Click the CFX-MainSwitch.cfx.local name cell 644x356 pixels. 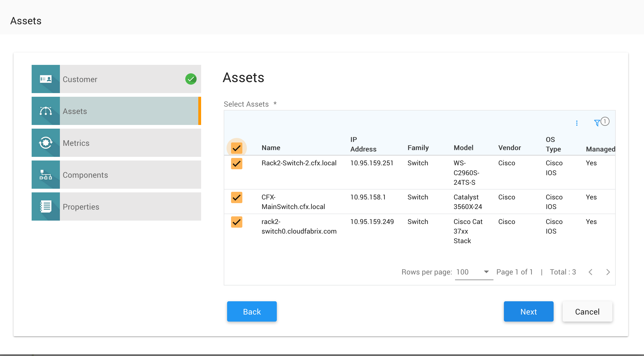pyautogui.click(x=293, y=202)
